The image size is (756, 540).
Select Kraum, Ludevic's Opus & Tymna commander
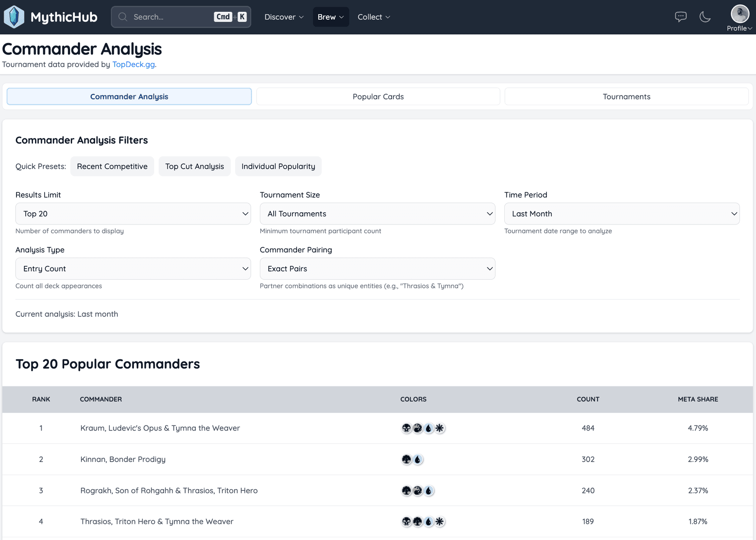pyautogui.click(x=160, y=428)
